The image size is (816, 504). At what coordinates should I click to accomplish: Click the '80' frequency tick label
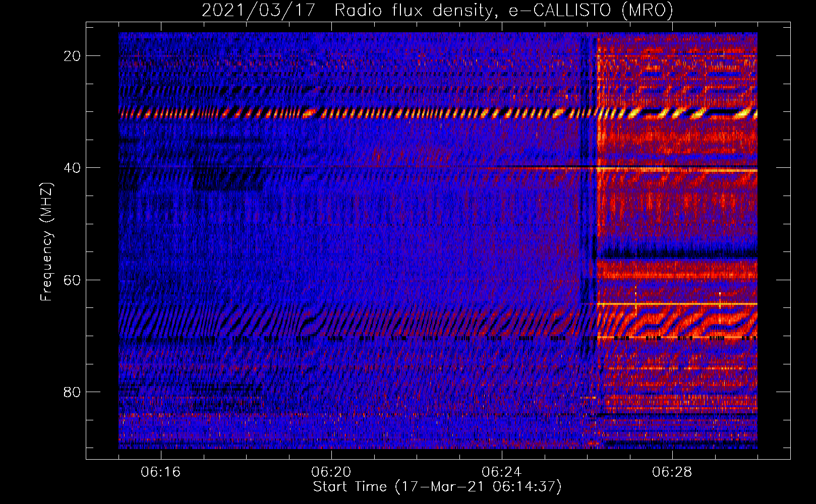(x=73, y=392)
